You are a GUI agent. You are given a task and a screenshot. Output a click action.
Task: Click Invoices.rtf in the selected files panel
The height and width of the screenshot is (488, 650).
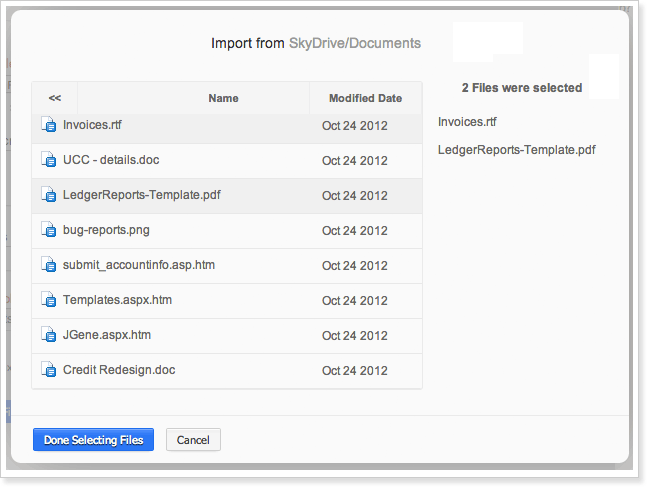(467, 122)
